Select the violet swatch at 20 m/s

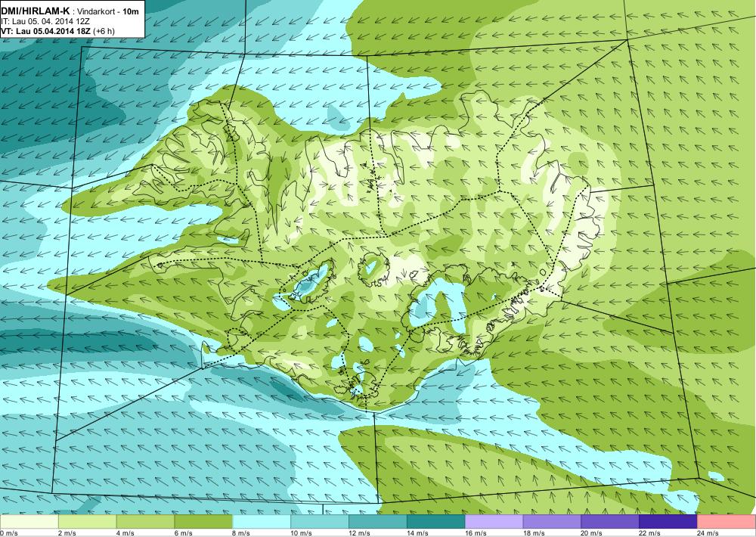pos(610,522)
